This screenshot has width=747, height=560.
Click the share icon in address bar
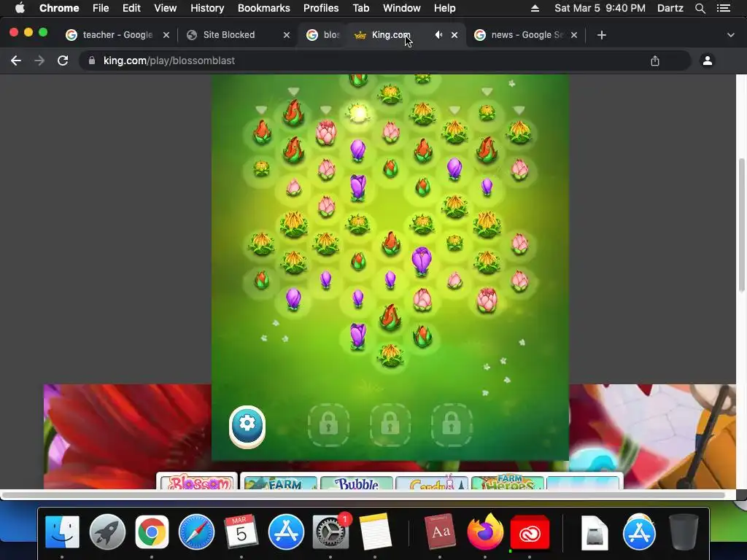click(655, 61)
